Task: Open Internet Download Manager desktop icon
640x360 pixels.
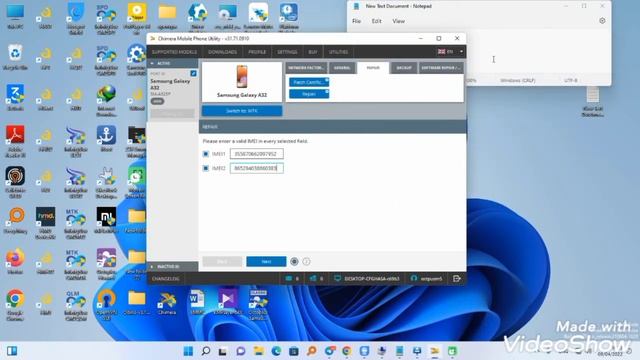Action: point(106,100)
